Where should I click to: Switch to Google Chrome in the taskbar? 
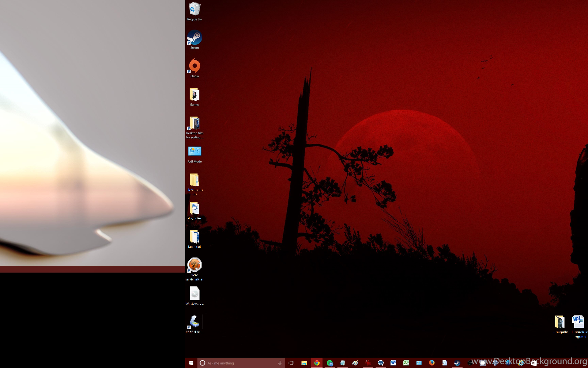click(x=317, y=363)
